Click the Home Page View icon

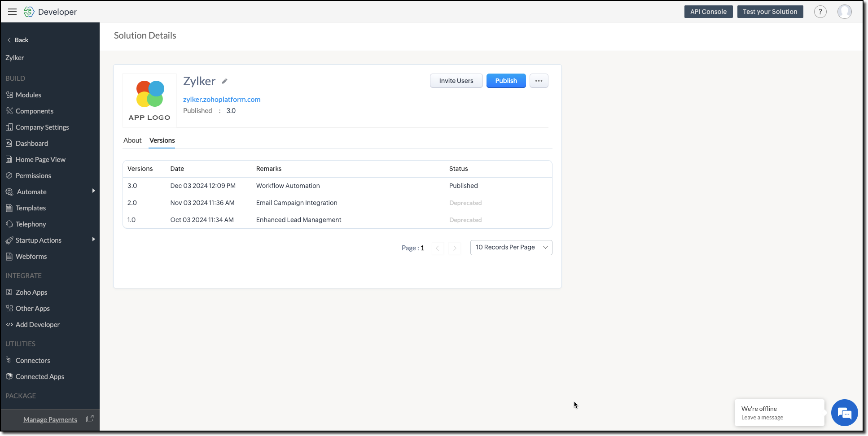click(9, 159)
